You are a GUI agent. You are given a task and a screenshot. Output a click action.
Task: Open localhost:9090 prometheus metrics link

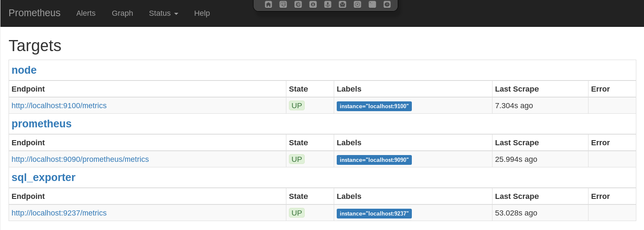pyautogui.click(x=80, y=159)
